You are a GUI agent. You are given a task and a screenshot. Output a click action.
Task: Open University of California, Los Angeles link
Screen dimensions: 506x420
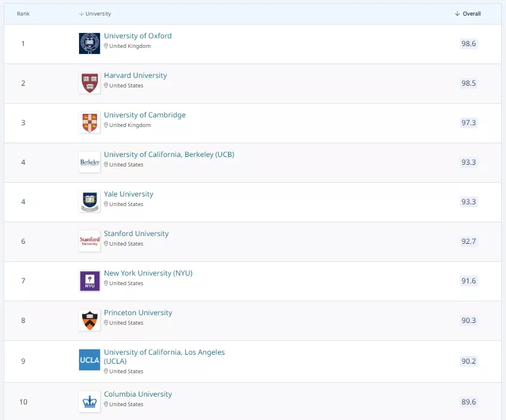(x=164, y=352)
